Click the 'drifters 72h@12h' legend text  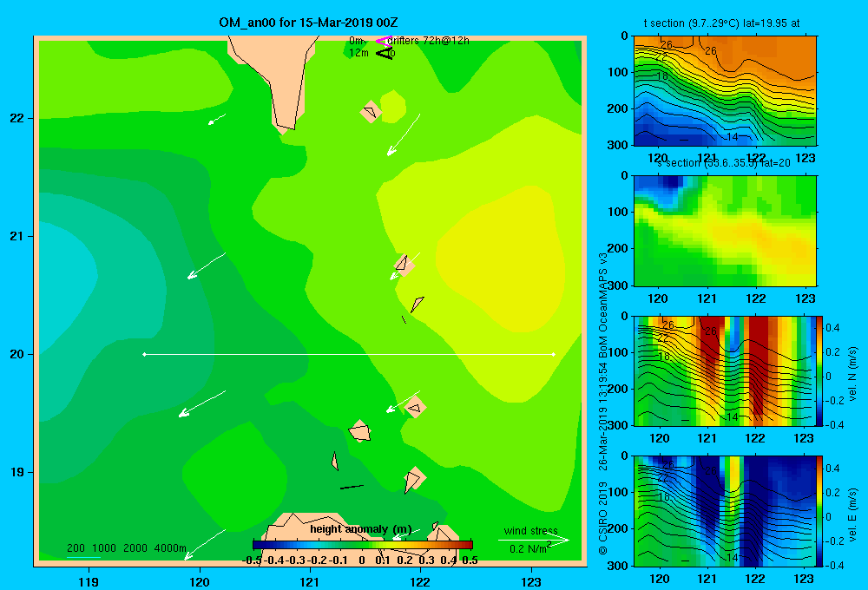[428, 41]
